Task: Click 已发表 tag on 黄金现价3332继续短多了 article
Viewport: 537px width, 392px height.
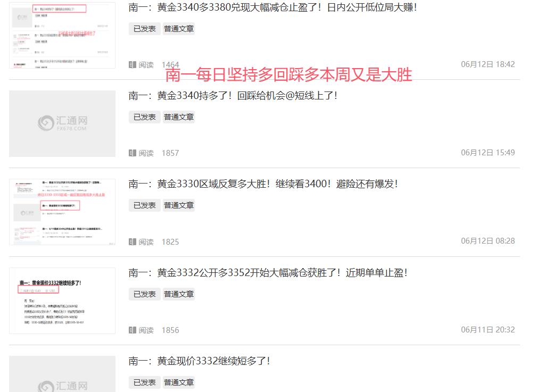Action: [145, 382]
